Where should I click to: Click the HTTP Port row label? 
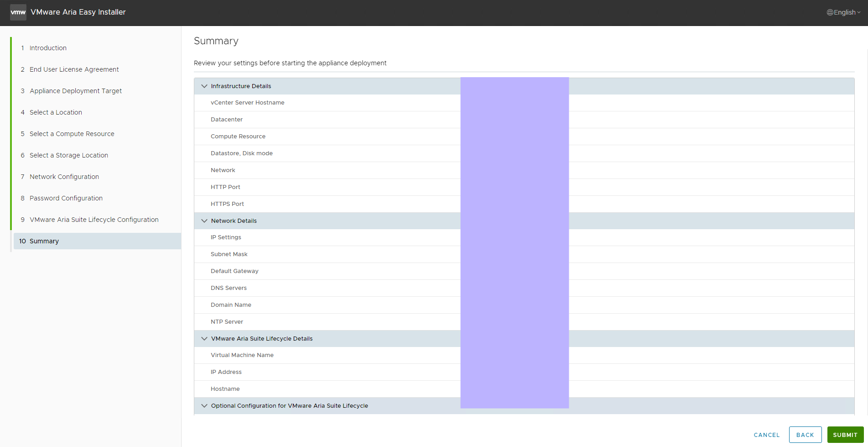tap(225, 187)
